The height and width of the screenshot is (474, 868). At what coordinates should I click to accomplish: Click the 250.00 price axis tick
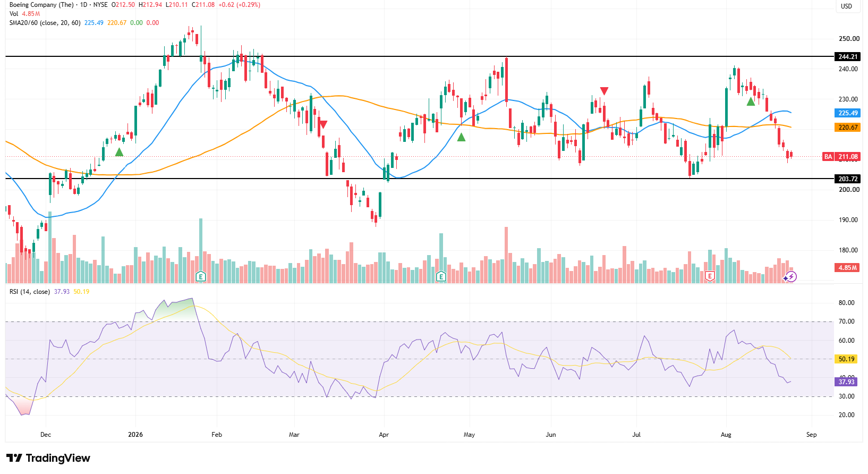(x=849, y=39)
